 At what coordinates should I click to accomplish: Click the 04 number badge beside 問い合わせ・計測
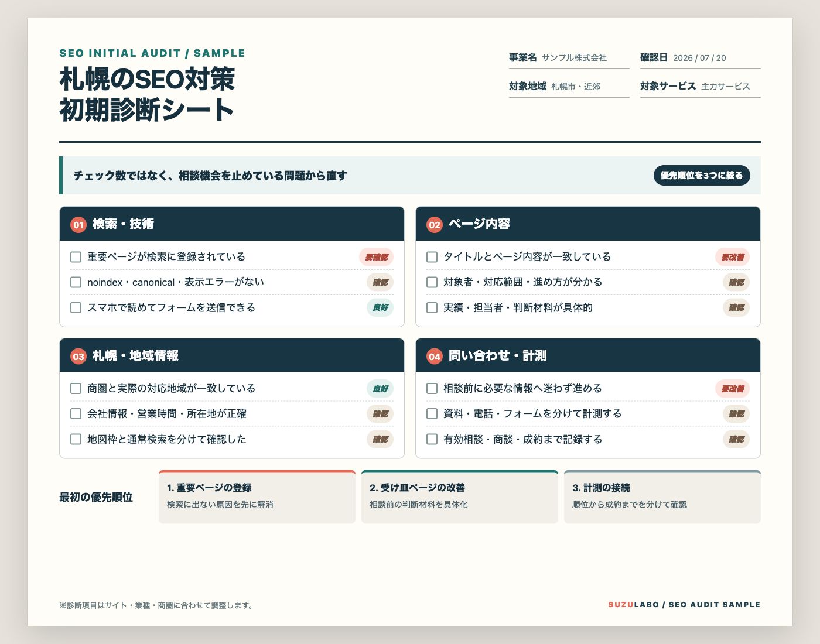435,357
